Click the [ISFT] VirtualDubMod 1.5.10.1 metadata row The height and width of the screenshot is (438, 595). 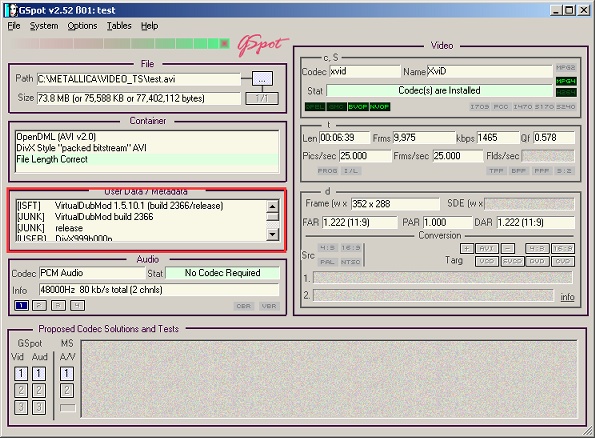click(x=141, y=206)
